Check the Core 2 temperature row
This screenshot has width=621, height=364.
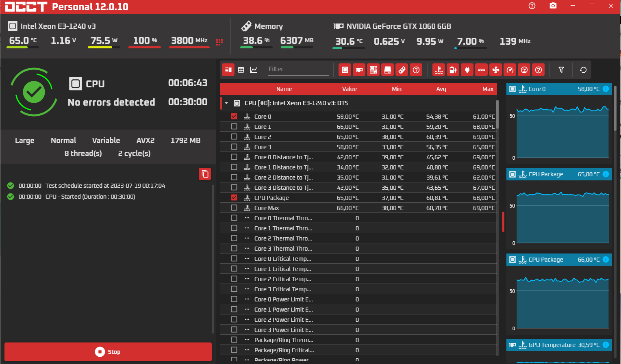coord(234,136)
